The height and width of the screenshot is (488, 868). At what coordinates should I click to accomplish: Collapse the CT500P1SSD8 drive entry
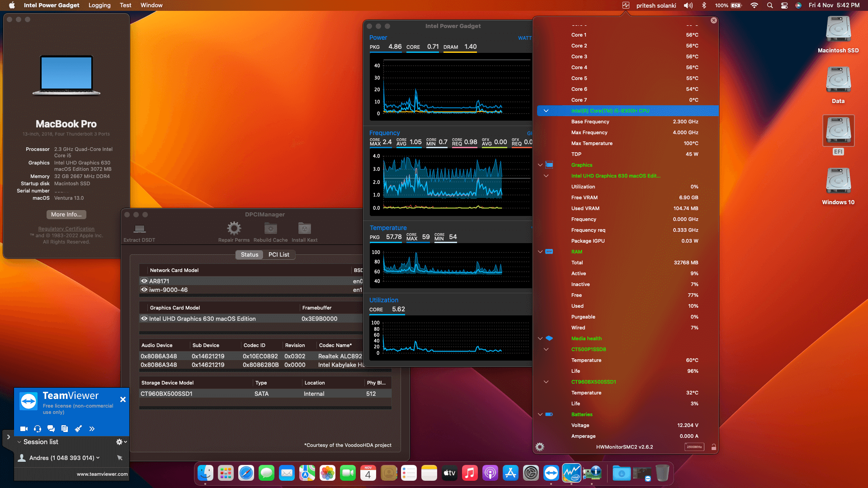pyautogui.click(x=546, y=349)
